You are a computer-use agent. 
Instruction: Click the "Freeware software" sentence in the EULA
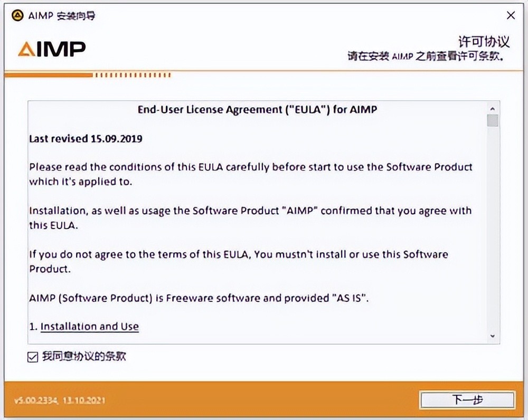click(x=198, y=298)
